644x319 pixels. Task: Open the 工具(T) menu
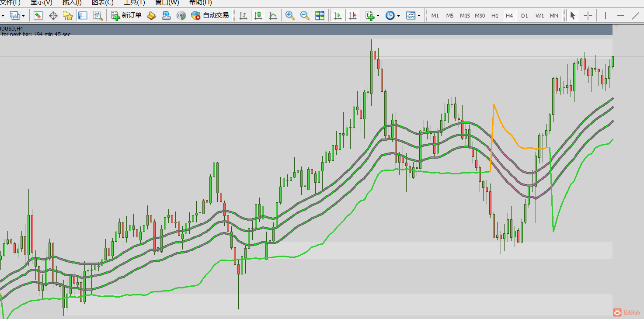134,2
